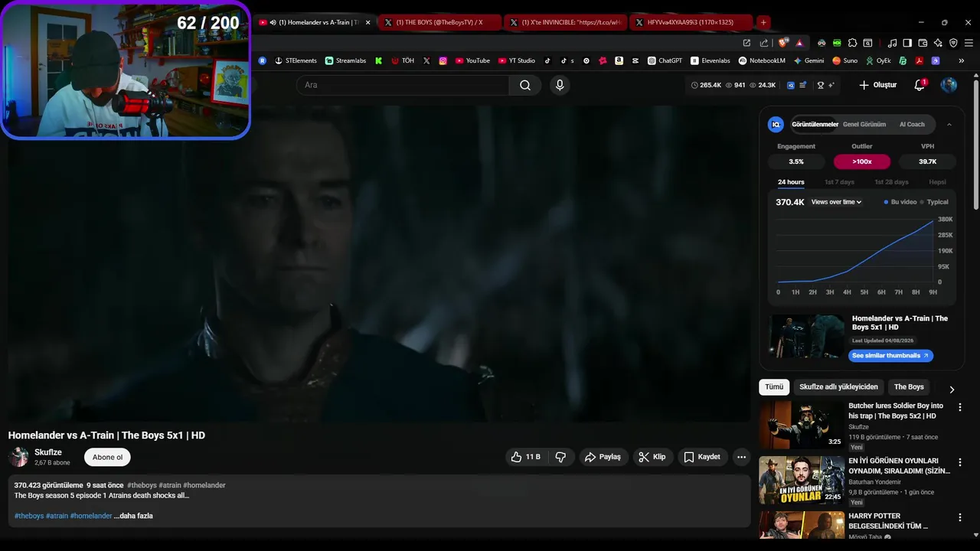This screenshot has width=980, height=551.
Task: Open the Views over time dropdown
Action: click(837, 202)
